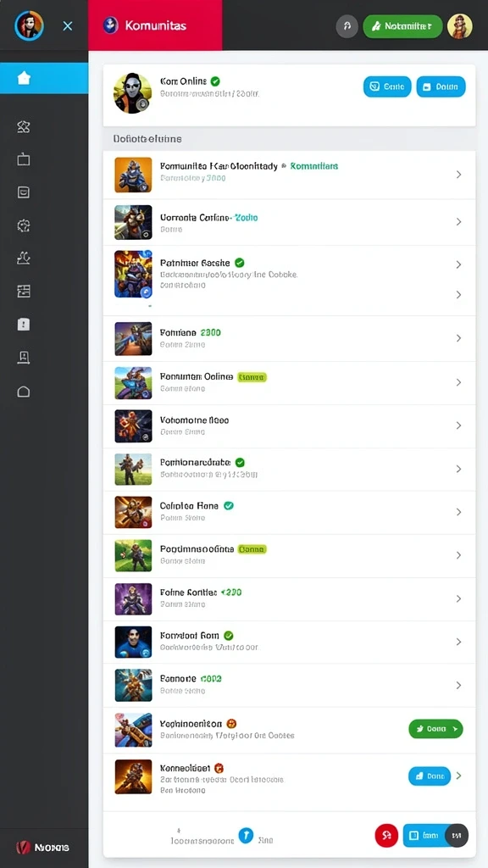
Task: Open the Komunitas tab in the header
Action: point(156,25)
